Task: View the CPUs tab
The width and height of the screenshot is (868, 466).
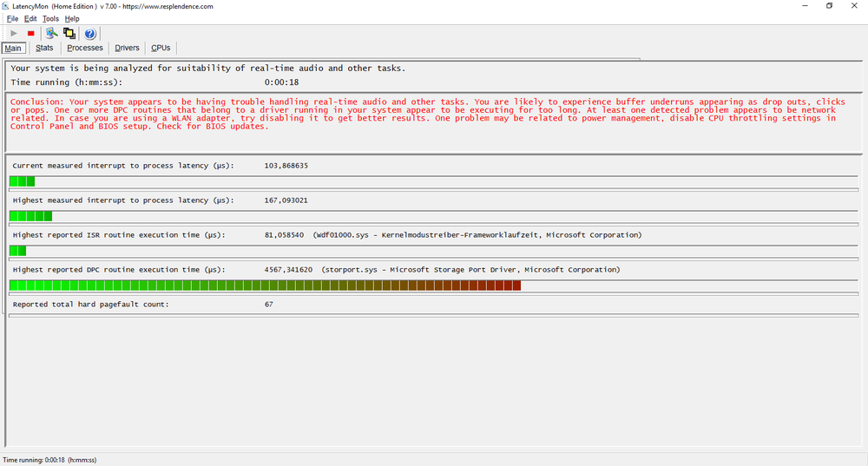Action: tap(161, 48)
